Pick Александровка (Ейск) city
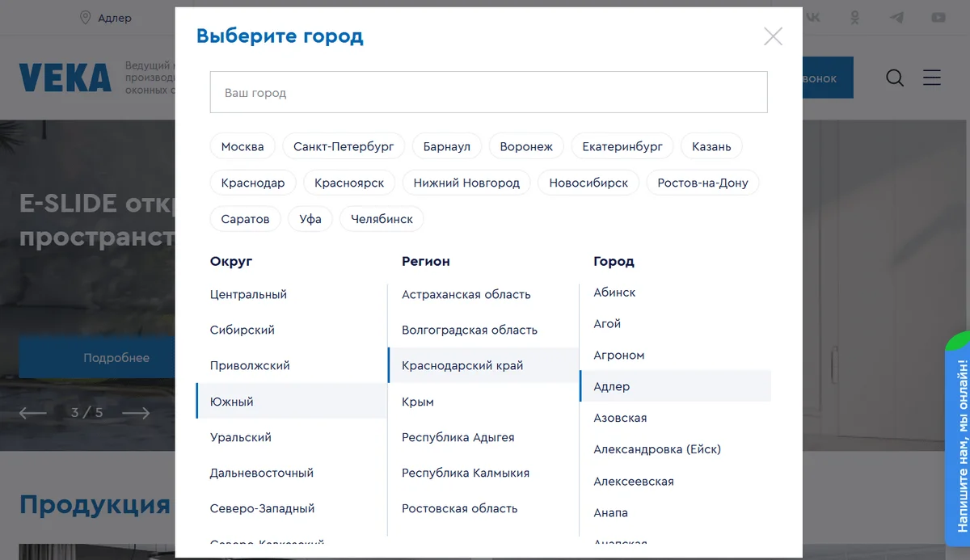 [675, 449]
